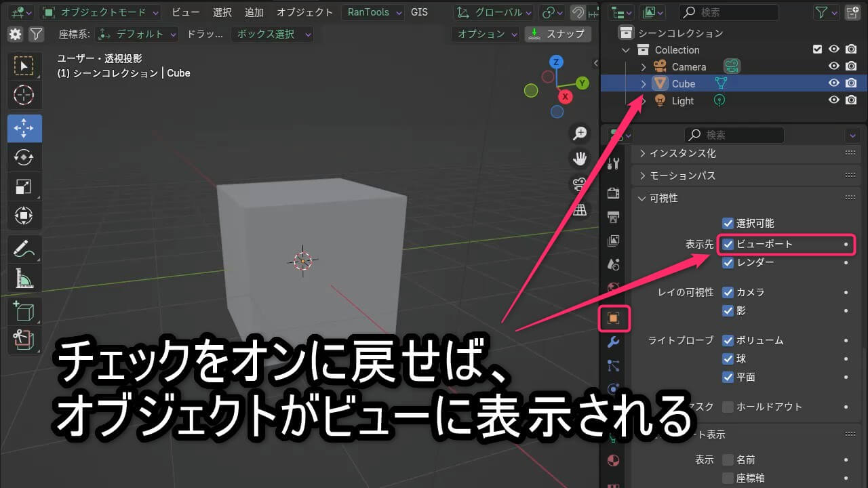This screenshot has height=488, width=868.
Task: Open the Object properties tab
Action: pos(614,319)
